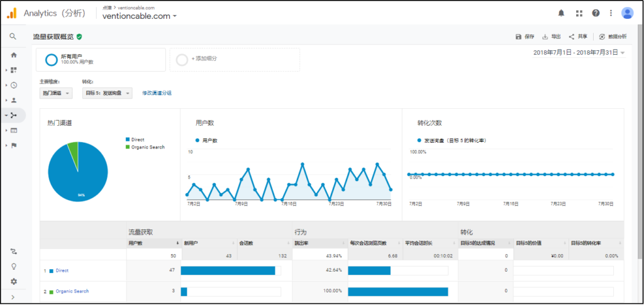Screen dimensions: 644x305
Task: Click the 共享 share button
Action: coord(578,36)
